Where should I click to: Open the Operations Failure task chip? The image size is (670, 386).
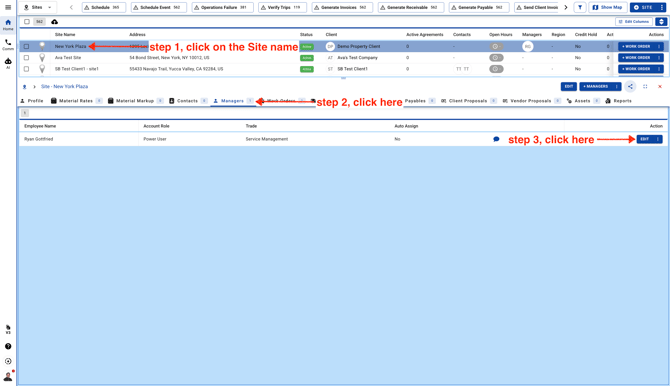[x=223, y=7]
